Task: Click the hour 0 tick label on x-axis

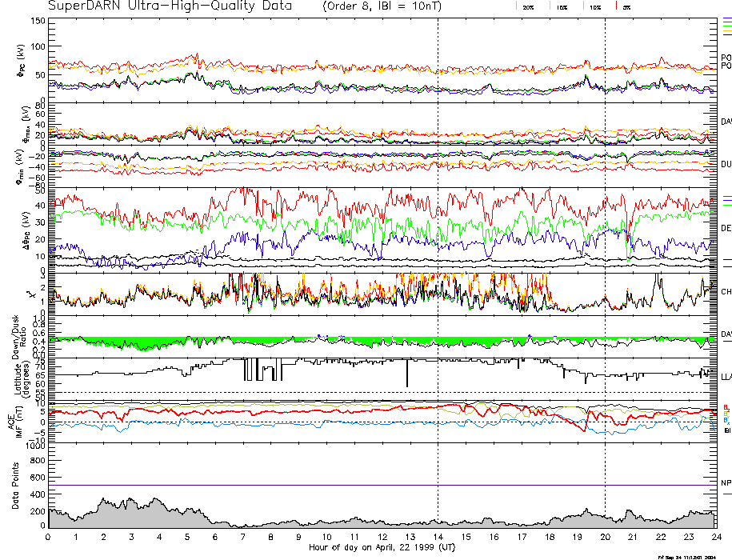Action: 49,537
